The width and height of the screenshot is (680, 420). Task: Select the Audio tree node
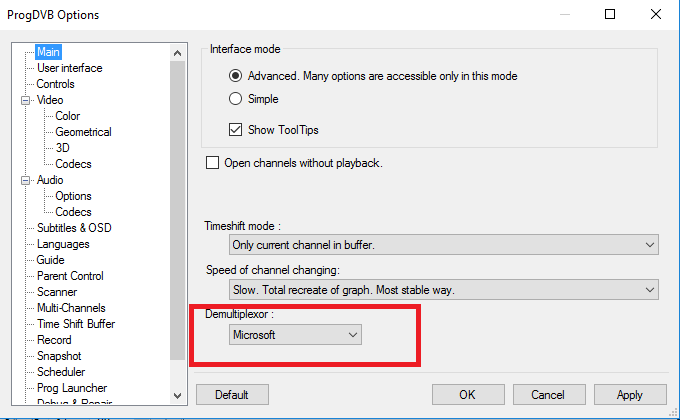click(x=50, y=180)
